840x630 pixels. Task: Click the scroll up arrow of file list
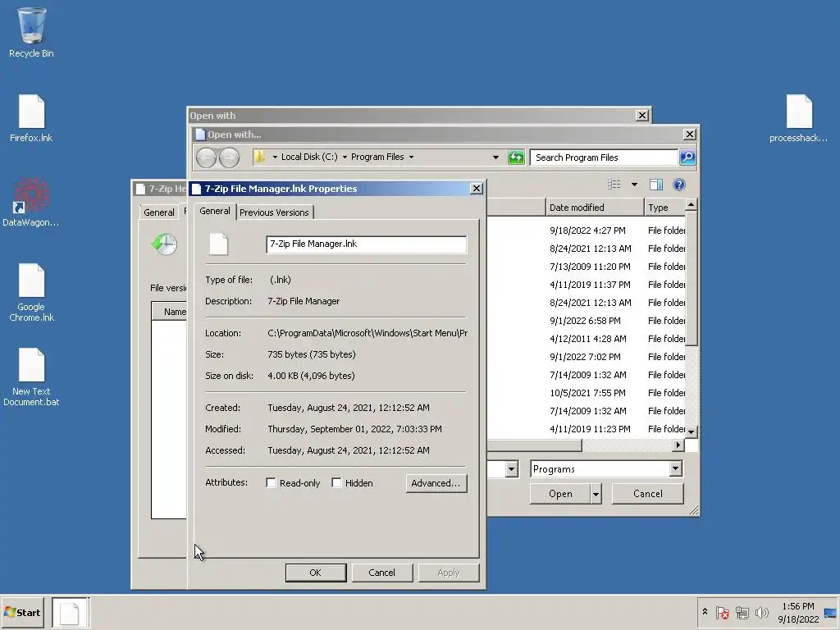click(692, 205)
